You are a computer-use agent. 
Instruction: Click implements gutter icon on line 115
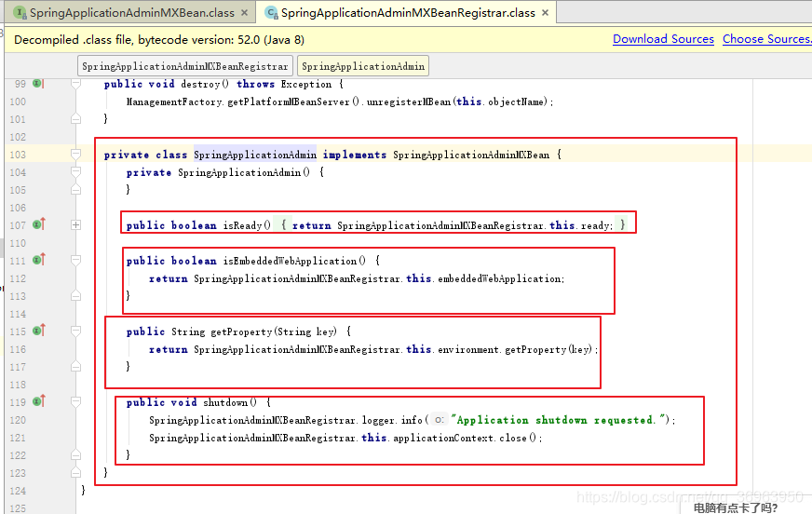39,331
